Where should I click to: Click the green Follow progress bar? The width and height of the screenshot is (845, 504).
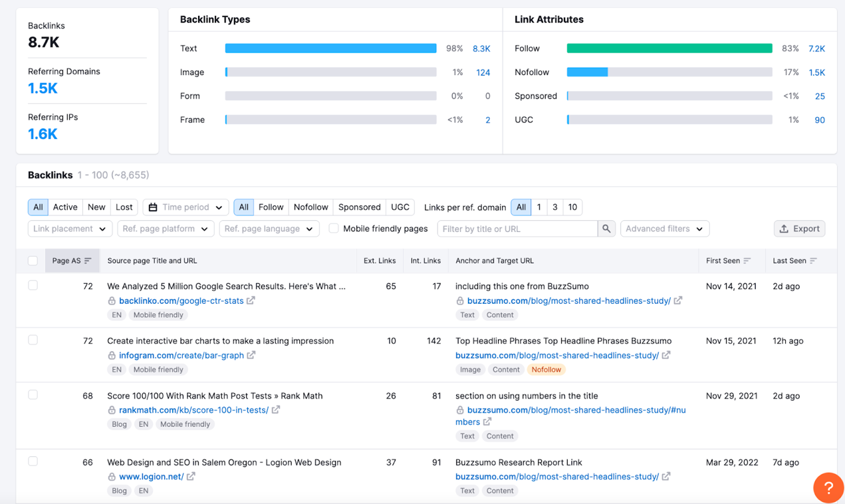pos(669,49)
